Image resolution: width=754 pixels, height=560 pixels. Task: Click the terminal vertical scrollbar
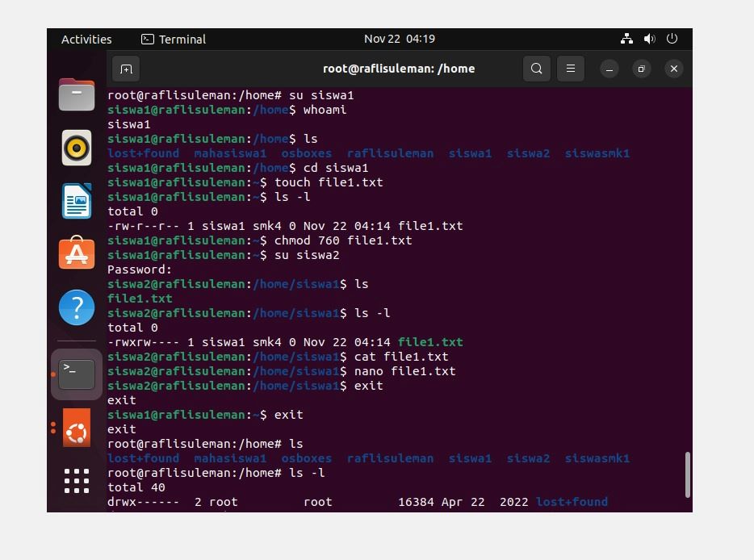[x=688, y=474]
